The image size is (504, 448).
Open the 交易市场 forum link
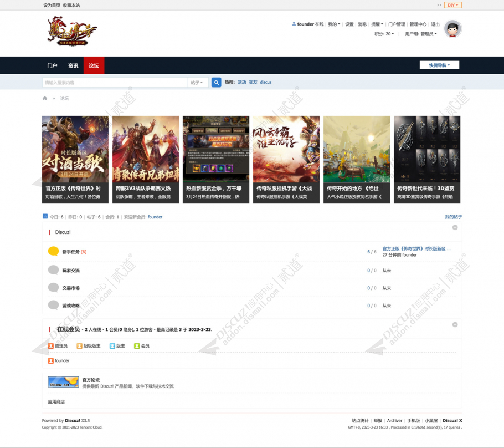coord(71,288)
